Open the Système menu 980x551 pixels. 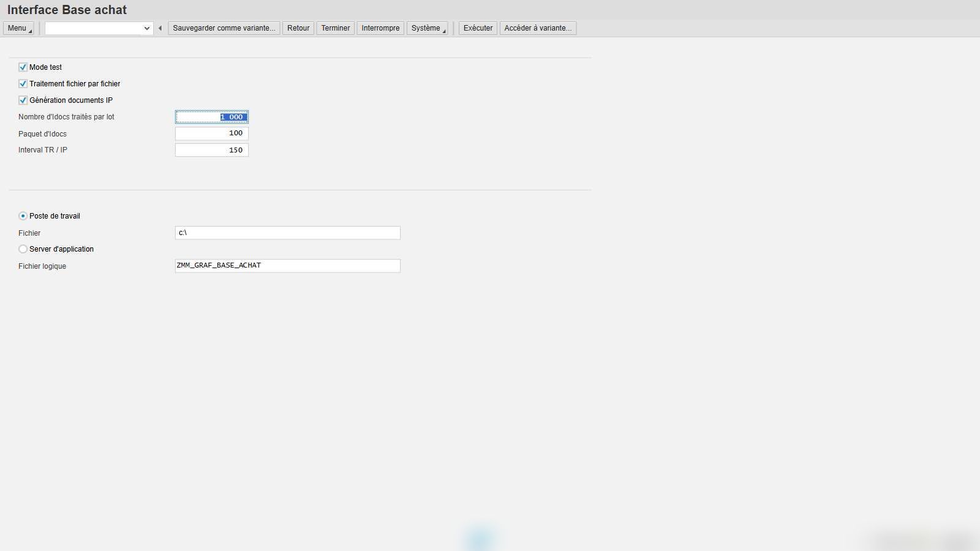pyautogui.click(x=428, y=28)
